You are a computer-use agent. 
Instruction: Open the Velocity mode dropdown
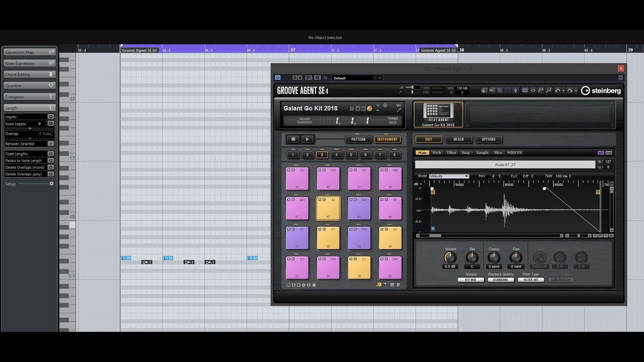point(449,176)
